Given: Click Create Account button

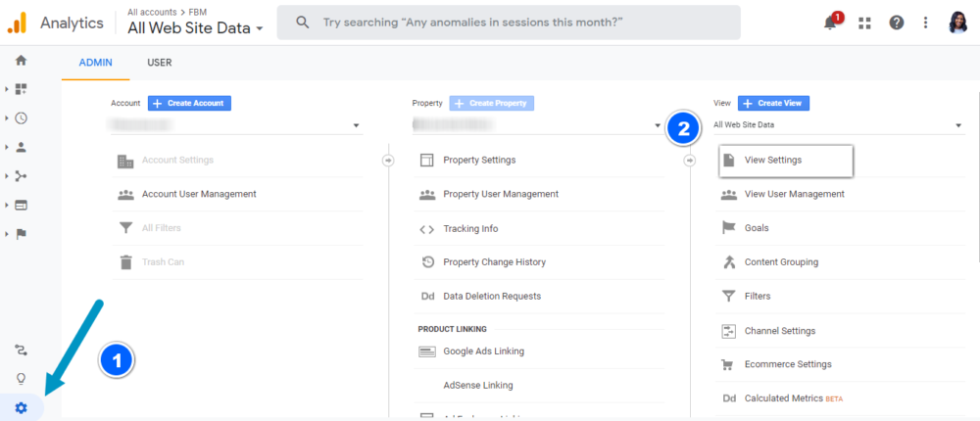Looking at the screenshot, I should 189,103.
